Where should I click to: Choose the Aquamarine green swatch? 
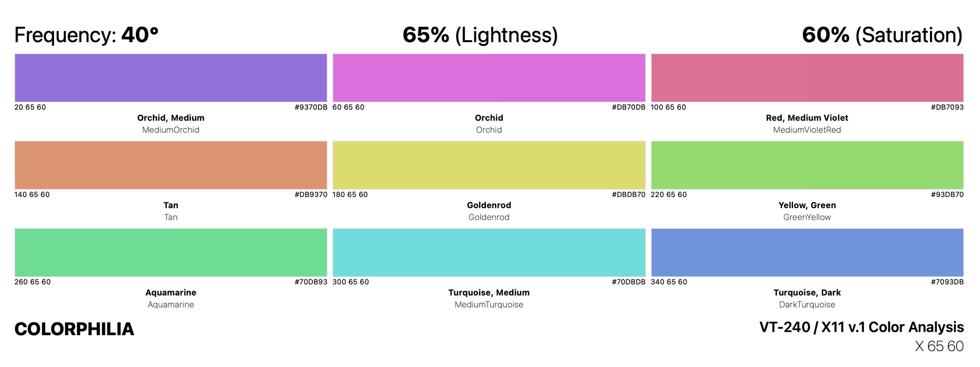click(x=171, y=252)
